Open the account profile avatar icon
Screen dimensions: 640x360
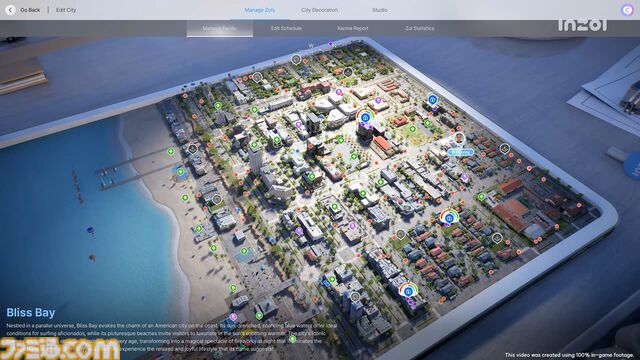(627, 10)
